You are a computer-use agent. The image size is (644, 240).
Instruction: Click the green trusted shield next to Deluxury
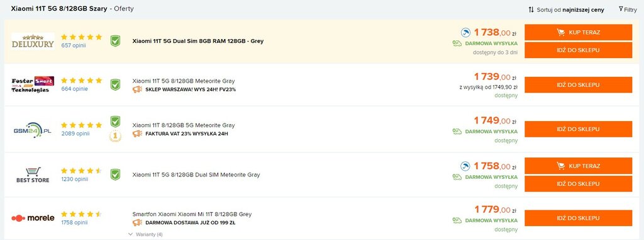point(116,41)
